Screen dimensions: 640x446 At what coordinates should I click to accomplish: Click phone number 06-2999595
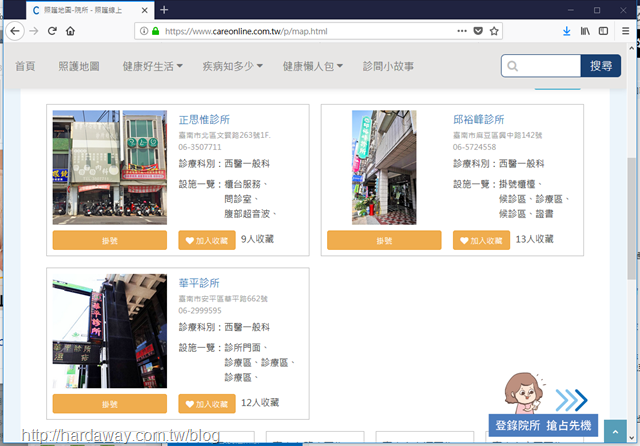(x=200, y=311)
